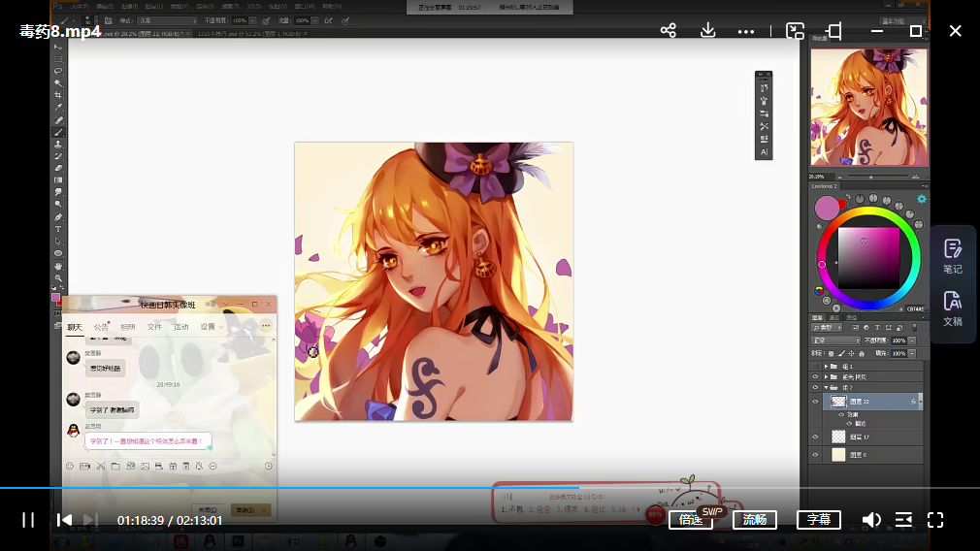Select the Lasso tool

58,71
